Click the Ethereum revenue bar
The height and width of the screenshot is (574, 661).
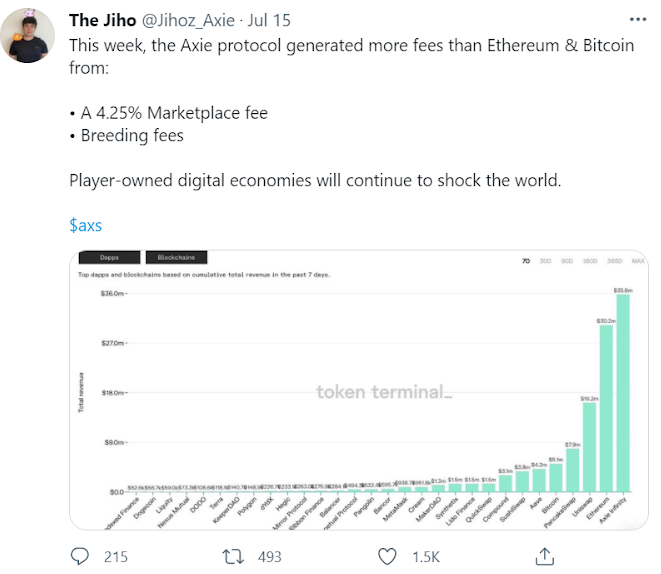coord(606,408)
